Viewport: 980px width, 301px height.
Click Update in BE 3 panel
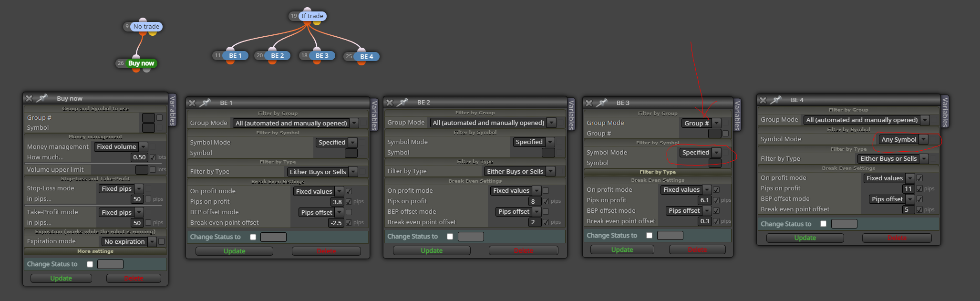pyautogui.click(x=622, y=250)
